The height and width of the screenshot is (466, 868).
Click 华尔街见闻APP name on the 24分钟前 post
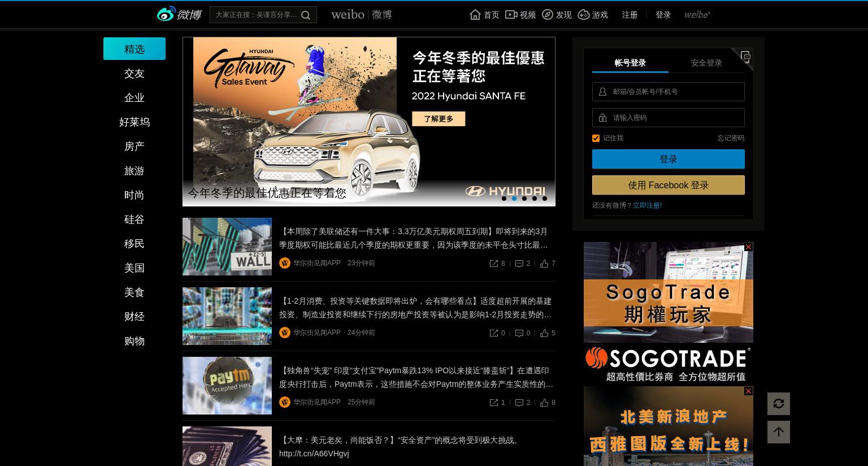click(x=317, y=333)
